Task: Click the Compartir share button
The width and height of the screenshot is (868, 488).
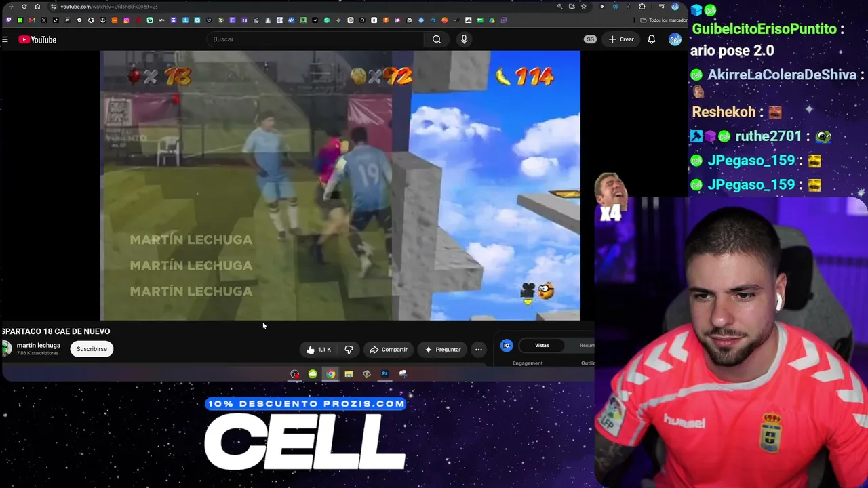Action: (389, 350)
